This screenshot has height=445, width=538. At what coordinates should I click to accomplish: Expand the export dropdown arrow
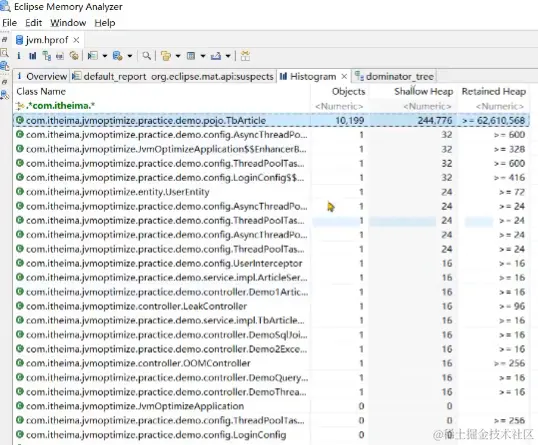228,56
